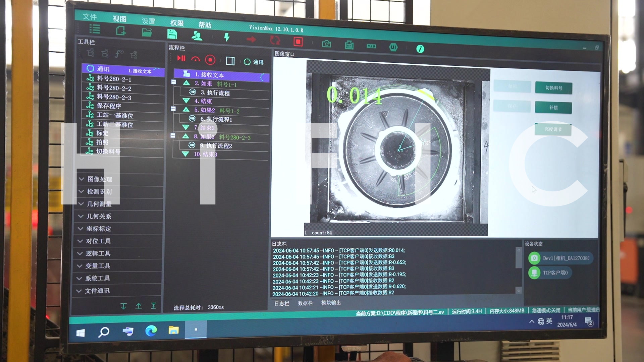Open Microsoft Edge from taskbar
Screen dimensions: 644x362
[151, 331]
